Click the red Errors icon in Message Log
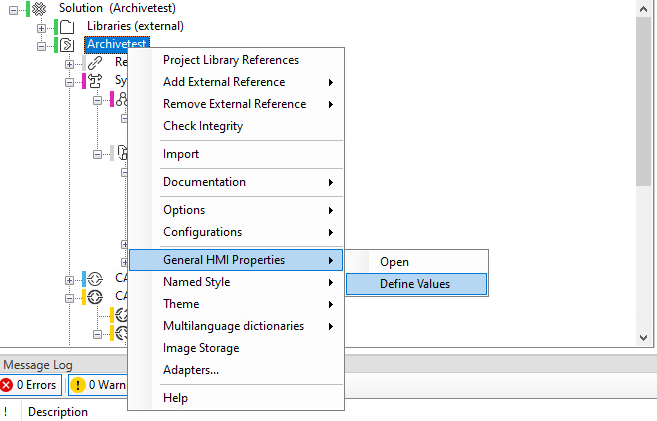The width and height of the screenshot is (657, 421). tap(7, 385)
